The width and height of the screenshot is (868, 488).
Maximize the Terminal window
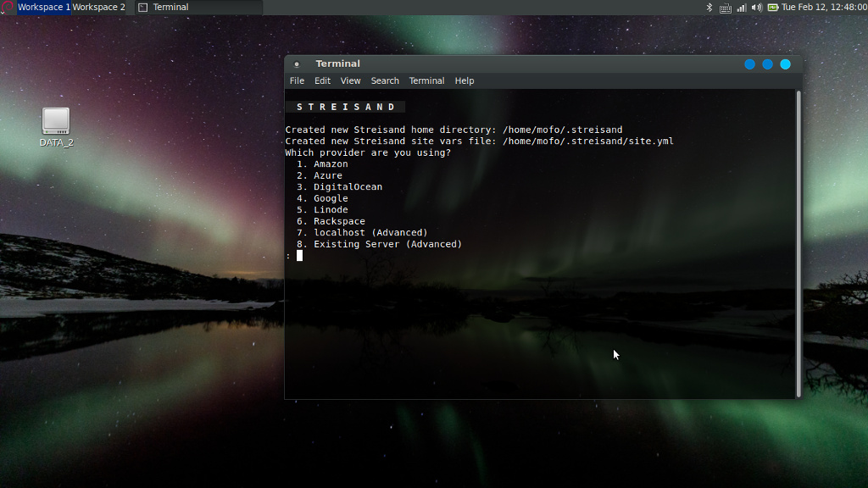[767, 64]
